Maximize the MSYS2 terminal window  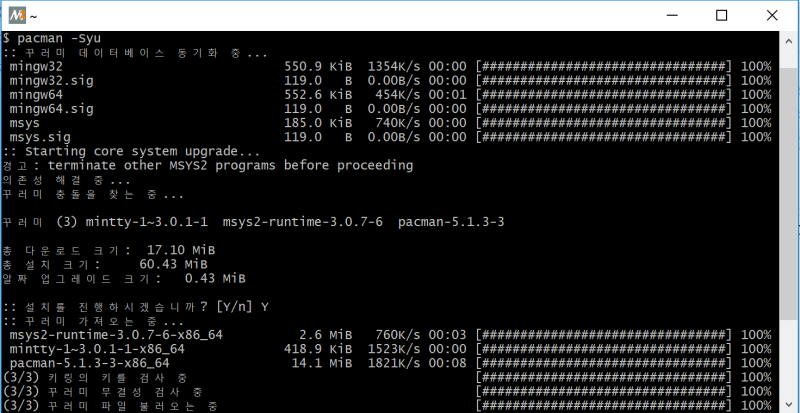[721, 16]
